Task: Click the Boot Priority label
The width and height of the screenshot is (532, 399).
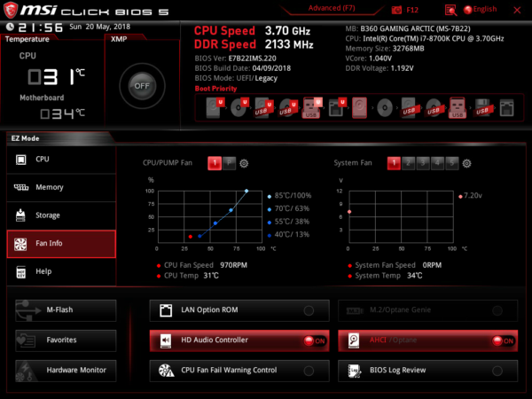Action: (x=215, y=89)
